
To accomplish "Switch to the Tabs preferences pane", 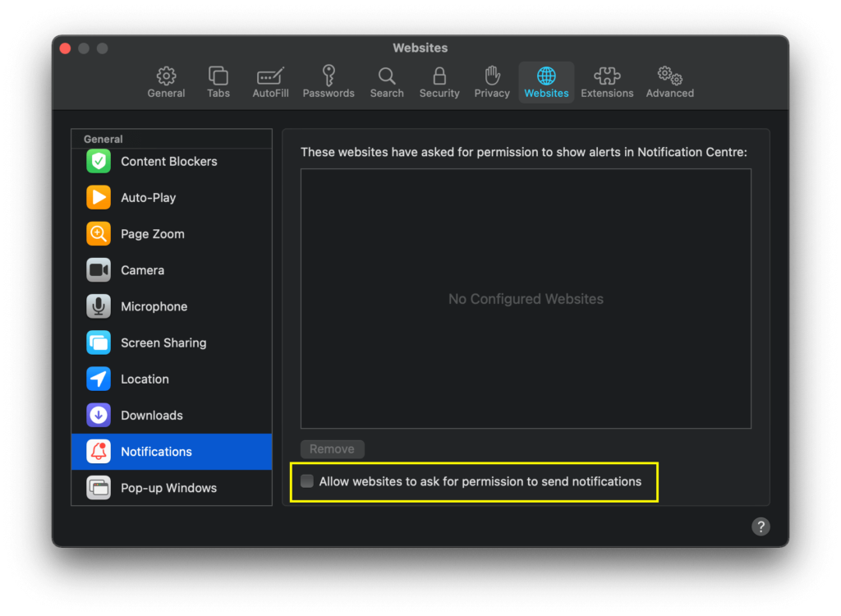I will [x=218, y=82].
